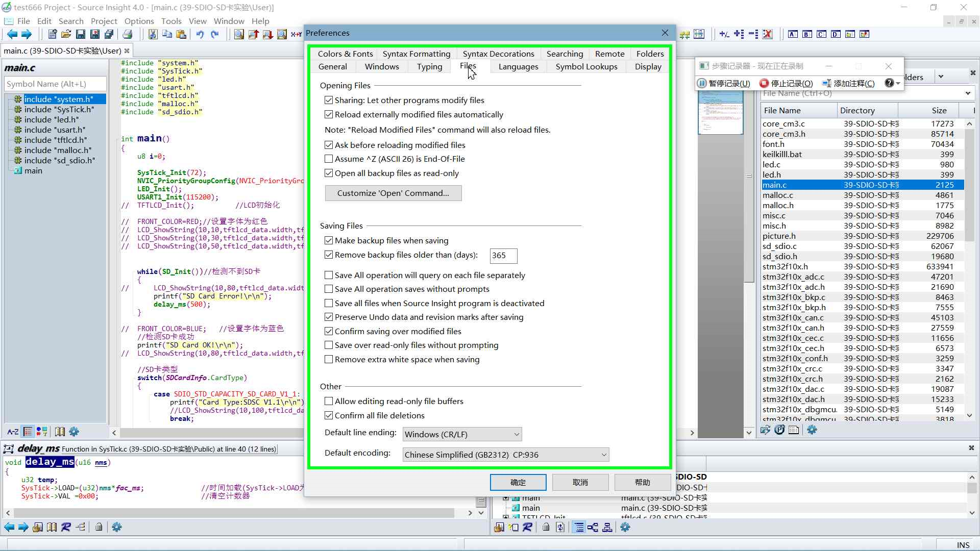The image size is (980, 551).
Task: Click pause recording in Steps Recorder
Action: click(x=724, y=83)
